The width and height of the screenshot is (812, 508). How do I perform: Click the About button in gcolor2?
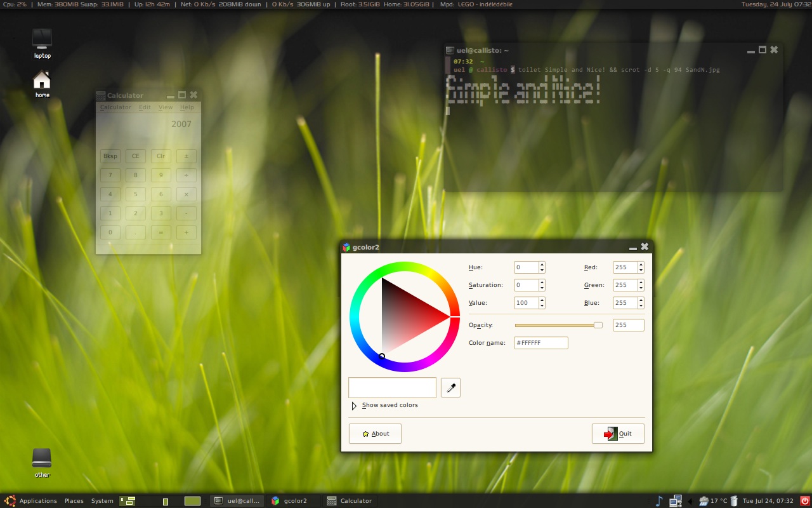[375, 434]
